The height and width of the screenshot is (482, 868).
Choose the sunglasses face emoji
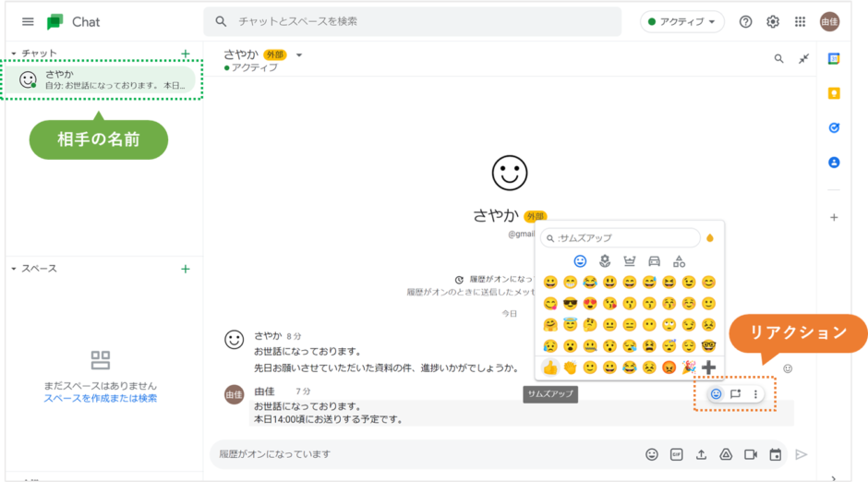tap(570, 303)
